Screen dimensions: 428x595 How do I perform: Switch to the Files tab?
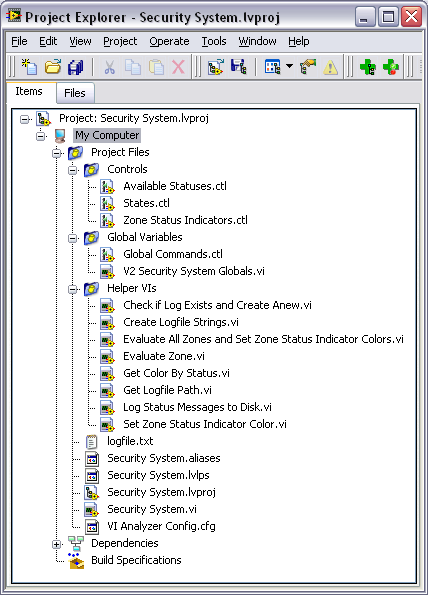coord(75,93)
